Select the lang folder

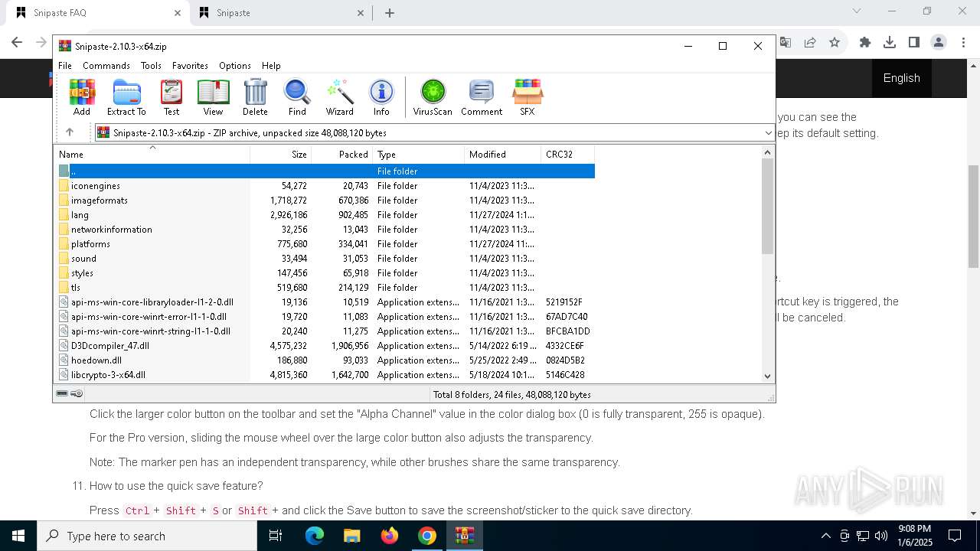[x=80, y=215]
